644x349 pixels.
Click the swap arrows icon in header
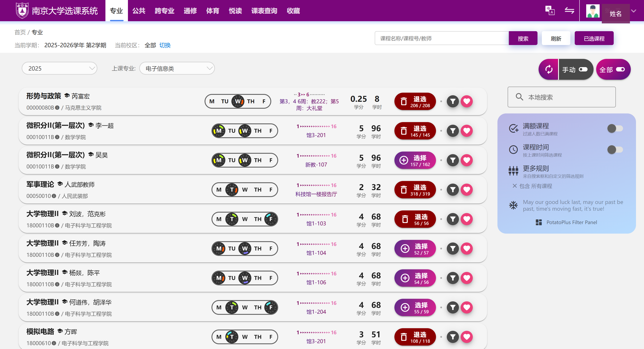pyautogui.click(x=569, y=10)
